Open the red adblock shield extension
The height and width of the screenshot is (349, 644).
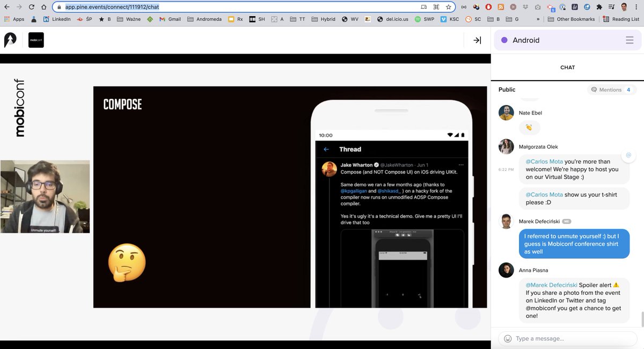click(488, 7)
